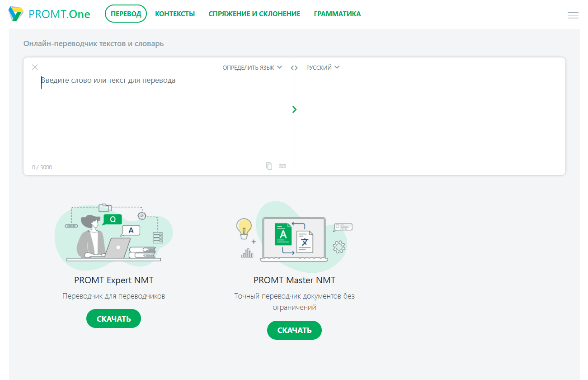Click the PROMT Master NMT title

295,280
